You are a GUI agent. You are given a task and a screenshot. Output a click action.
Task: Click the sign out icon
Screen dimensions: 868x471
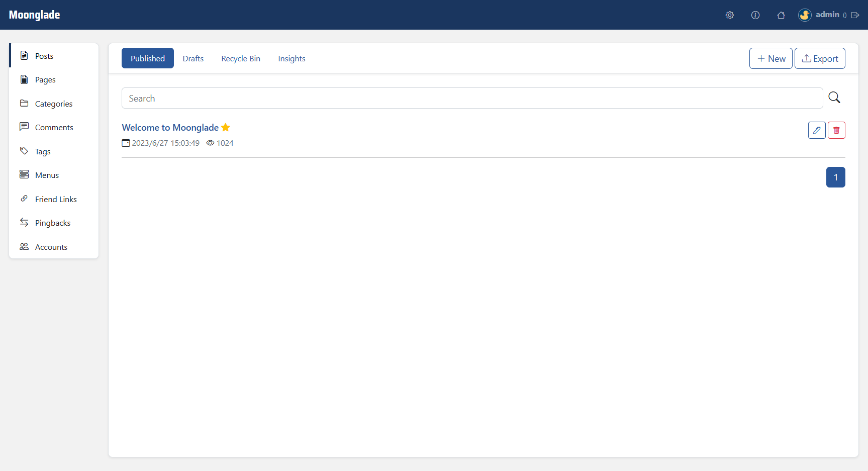(x=855, y=15)
